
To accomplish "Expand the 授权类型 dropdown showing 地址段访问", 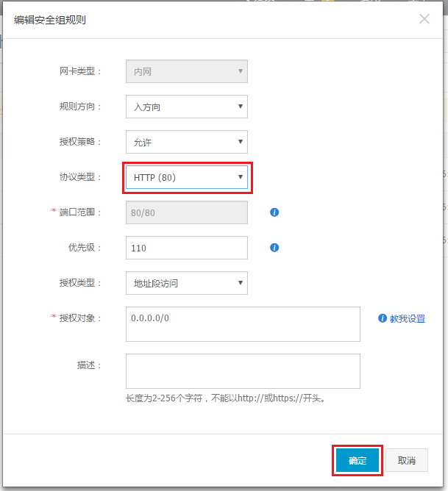I will click(x=187, y=283).
